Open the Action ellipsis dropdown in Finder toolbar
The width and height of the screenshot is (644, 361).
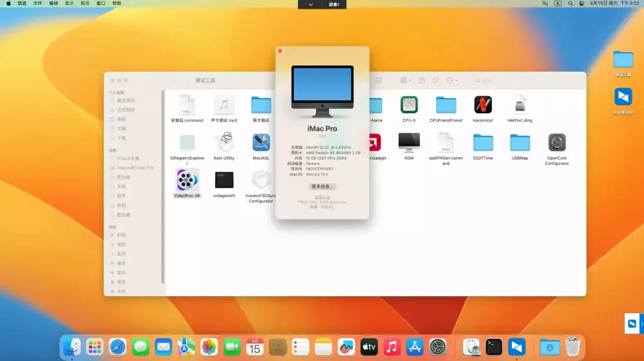(x=452, y=81)
